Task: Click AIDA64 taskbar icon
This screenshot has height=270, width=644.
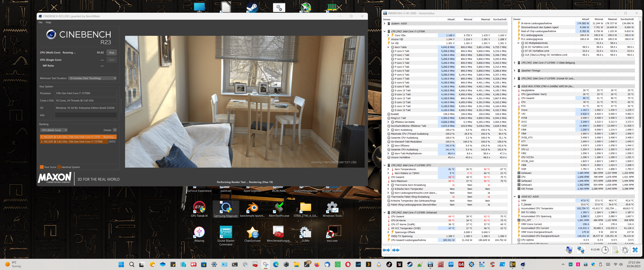Action: [x=461, y=264]
